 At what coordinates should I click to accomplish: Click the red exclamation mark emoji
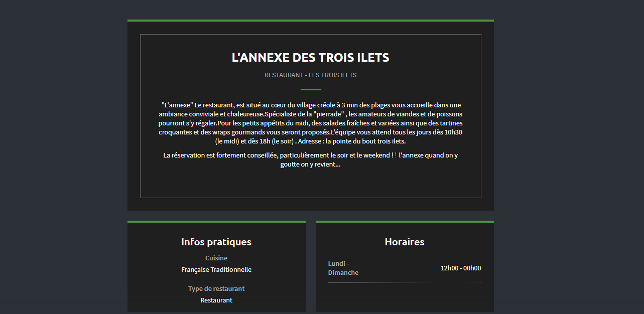[x=396, y=155]
